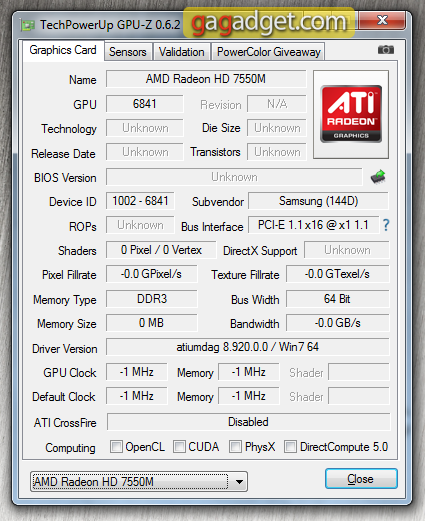Click the ATI CrossFire value Disabled
Viewport: 425px width, 521px height.
point(248,422)
